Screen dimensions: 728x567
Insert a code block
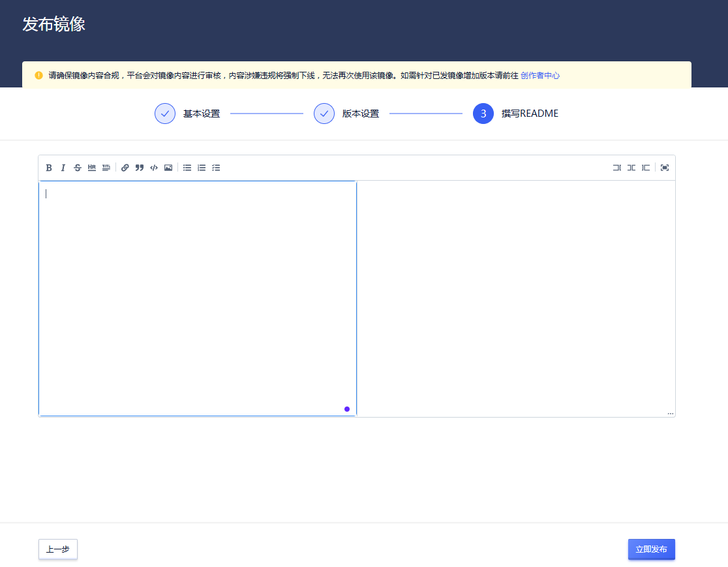pos(154,167)
